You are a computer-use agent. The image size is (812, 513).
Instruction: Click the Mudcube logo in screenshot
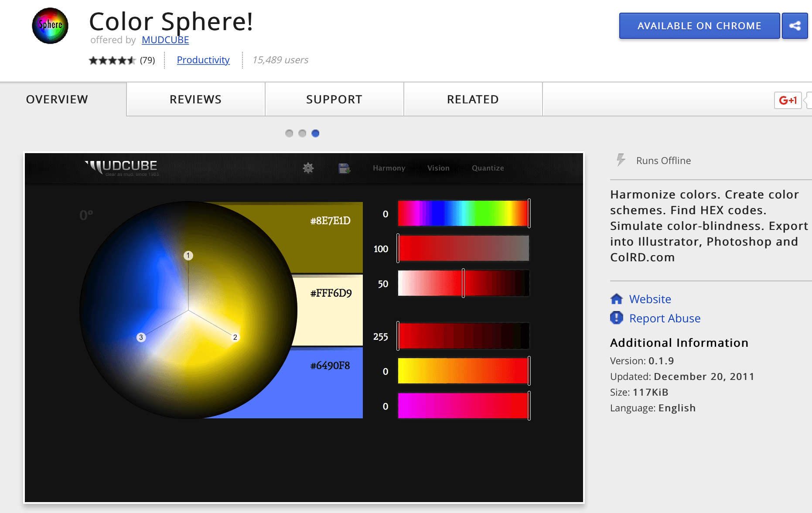pos(122,168)
